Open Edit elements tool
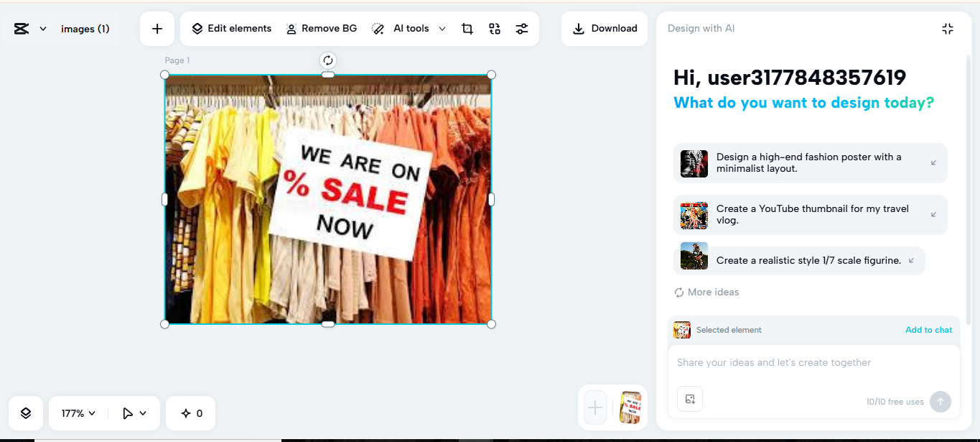Viewport: 980px width, 442px height. point(231,29)
